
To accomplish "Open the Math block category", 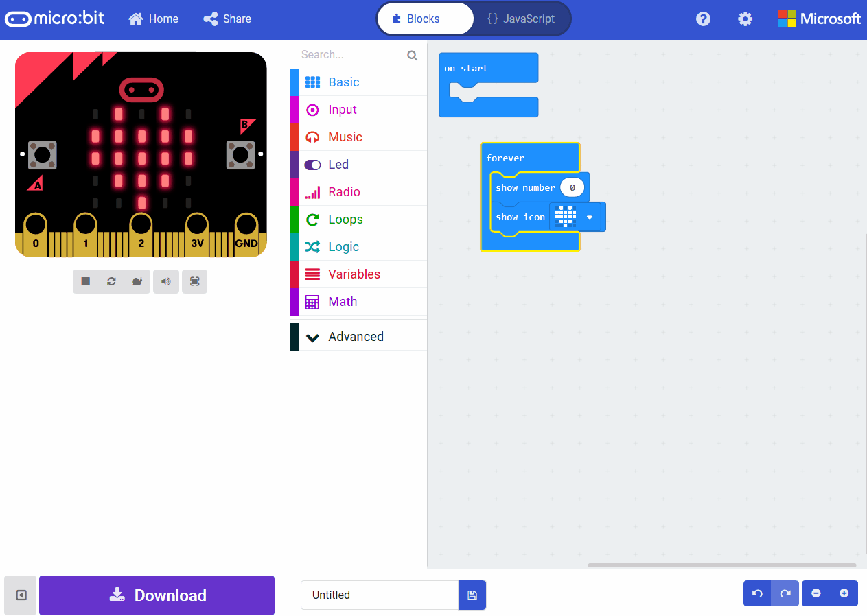I will pos(358,302).
